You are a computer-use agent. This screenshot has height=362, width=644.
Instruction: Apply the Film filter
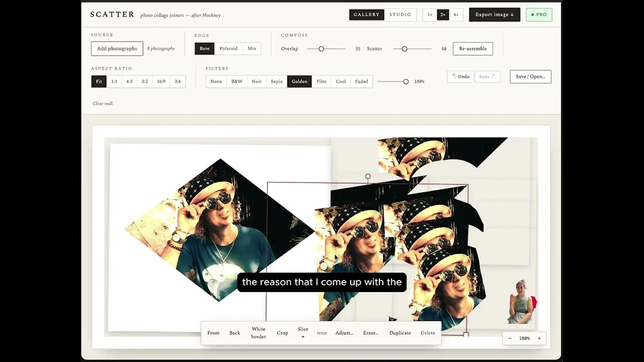(321, 81)
